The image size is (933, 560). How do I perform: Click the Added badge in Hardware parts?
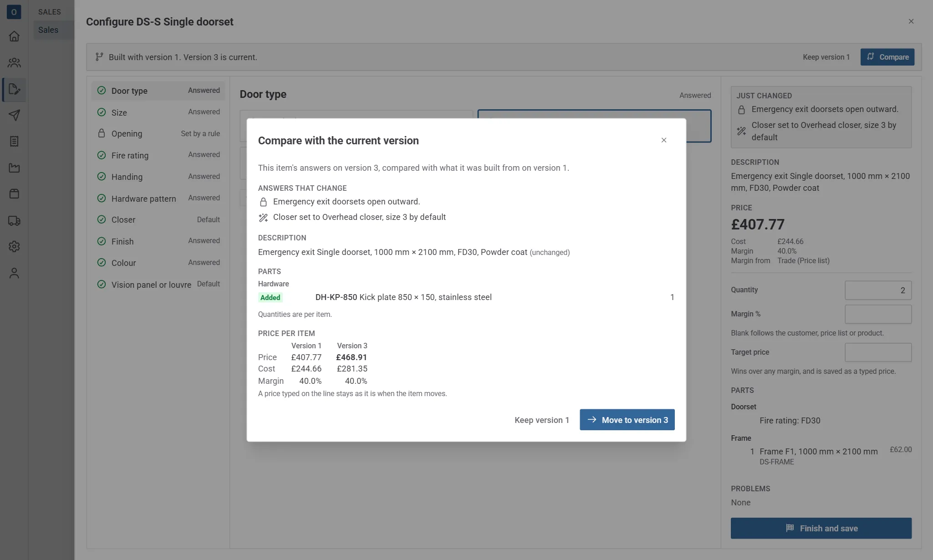(270, 298)
